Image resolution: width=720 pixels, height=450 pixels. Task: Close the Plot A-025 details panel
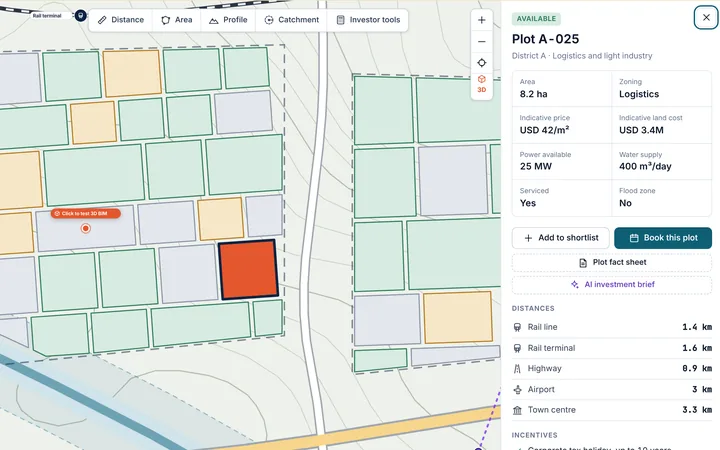point(706,17)
